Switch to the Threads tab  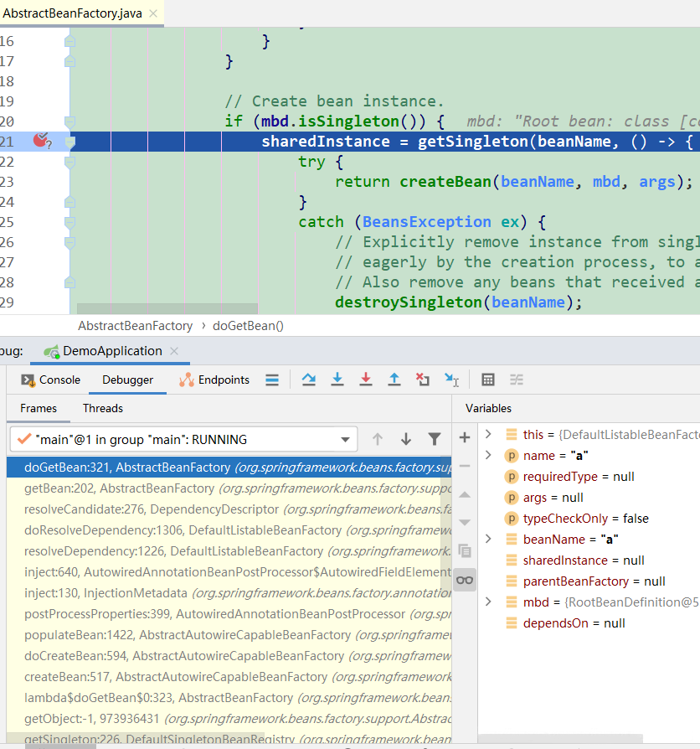coord(103,408)
